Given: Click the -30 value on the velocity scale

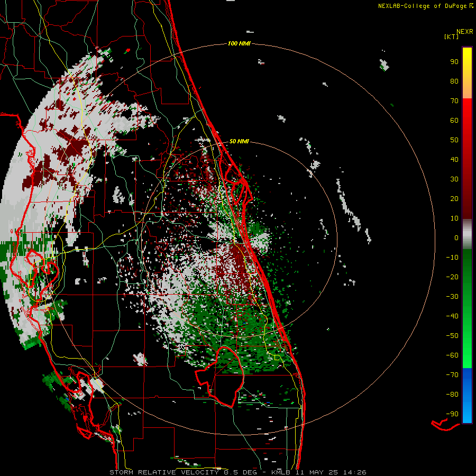Looking at the screenshot, I should [x=452, y=297].
